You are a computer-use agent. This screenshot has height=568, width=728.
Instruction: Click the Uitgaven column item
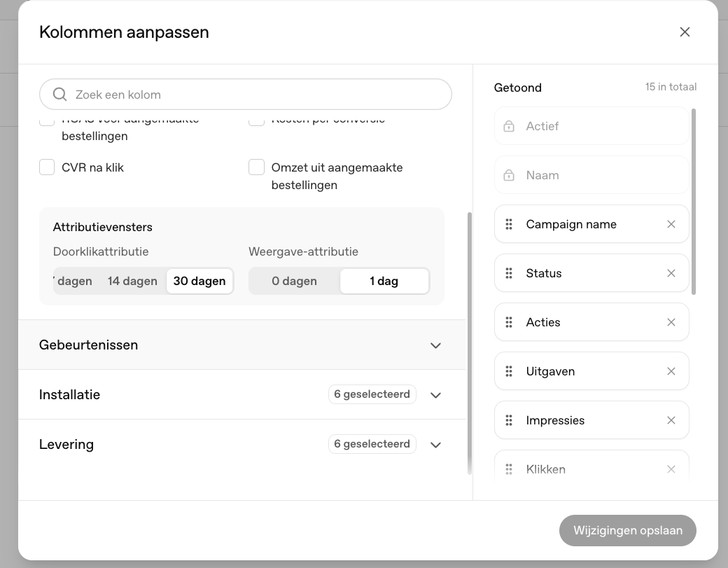coord(591,371)
